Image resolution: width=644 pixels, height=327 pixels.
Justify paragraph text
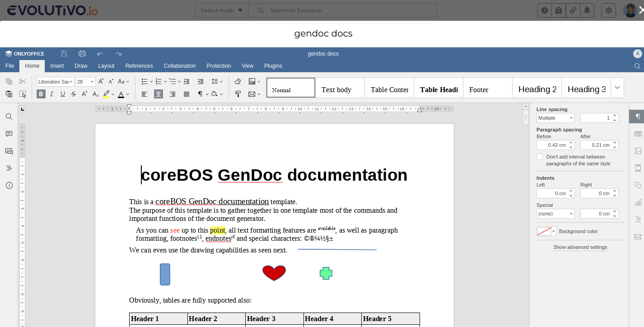pyautogui.click(x=187, y=94)
